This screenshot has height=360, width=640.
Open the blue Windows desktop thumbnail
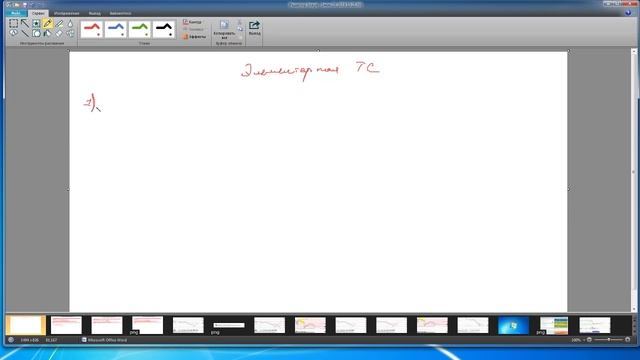coord(513,325)
